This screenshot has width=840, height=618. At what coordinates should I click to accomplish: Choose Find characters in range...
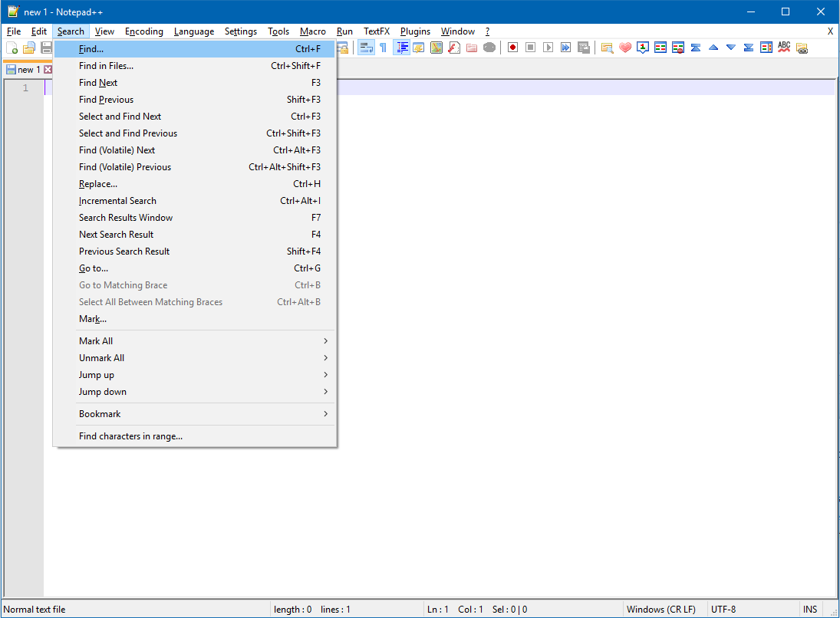(x=194, y=436)
